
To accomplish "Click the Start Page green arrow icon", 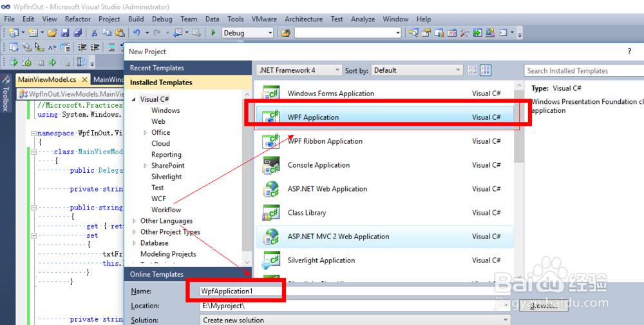I will (x=478, y=32).
